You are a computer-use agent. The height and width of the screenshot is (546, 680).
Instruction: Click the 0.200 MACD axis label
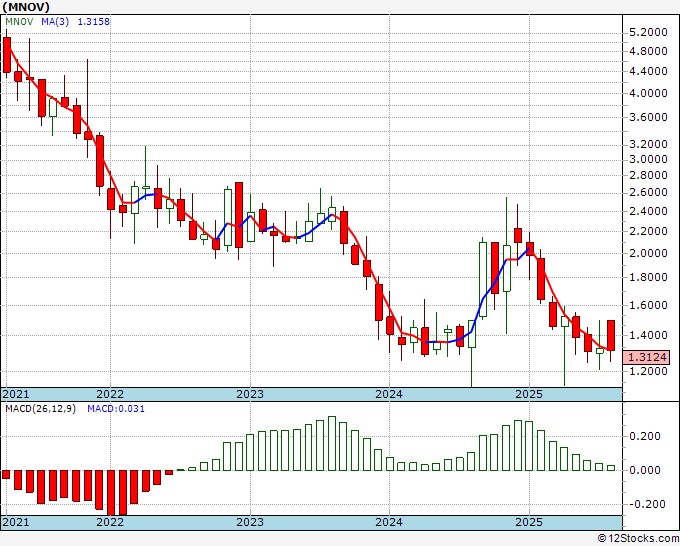(x=645, y=436)
